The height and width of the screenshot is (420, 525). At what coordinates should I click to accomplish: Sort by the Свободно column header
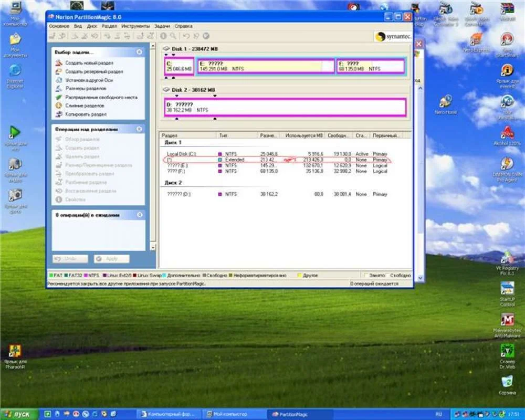click(339, 135)
